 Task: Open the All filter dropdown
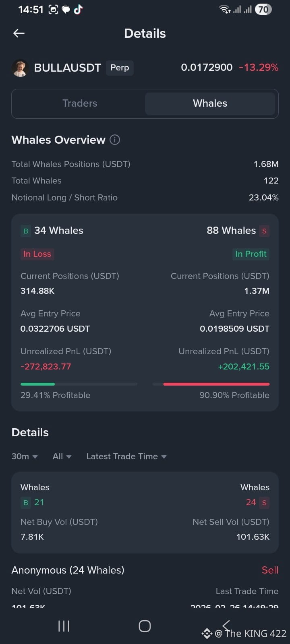62,456
